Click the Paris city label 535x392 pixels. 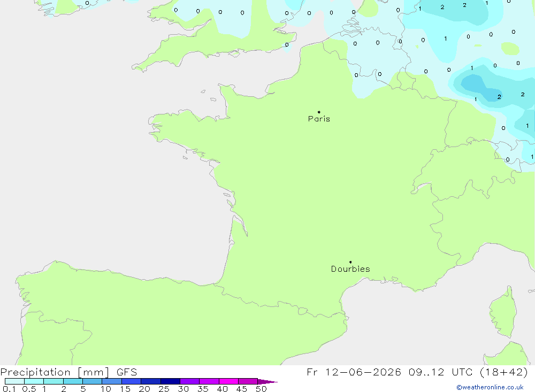pyautogui.click(x=319, y=119)
